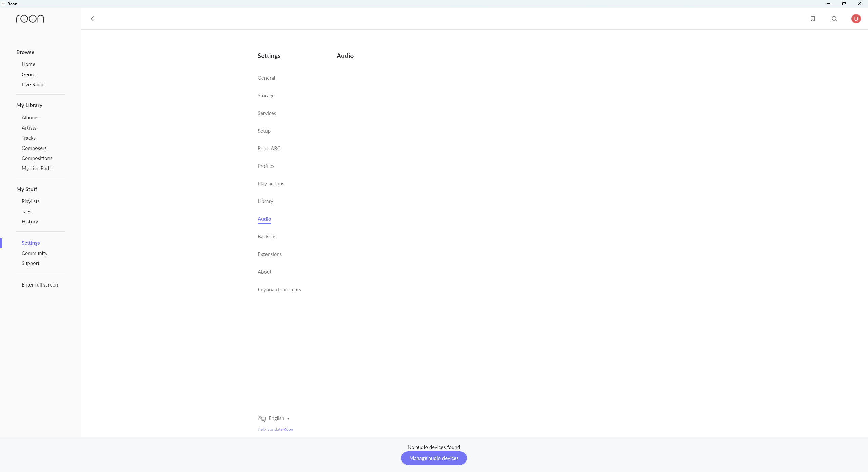Switch to Storage settings
This screenshot has width=868, height=472.
pos(266,95)
